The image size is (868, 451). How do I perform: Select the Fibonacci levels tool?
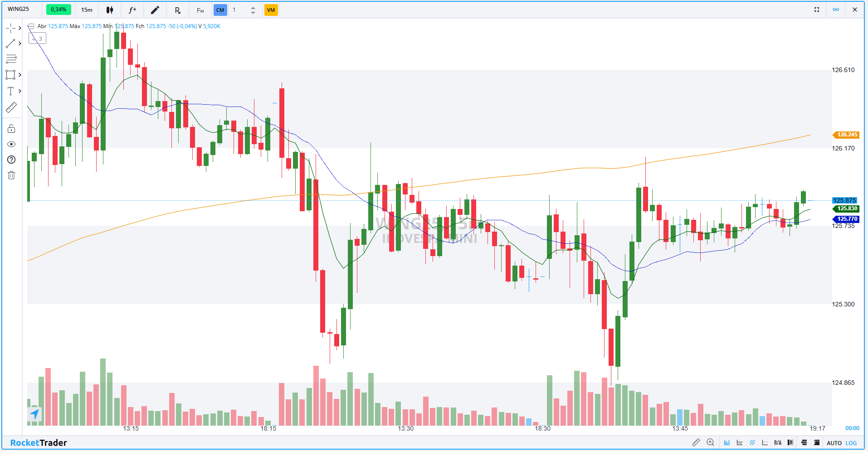pos(11,59)
